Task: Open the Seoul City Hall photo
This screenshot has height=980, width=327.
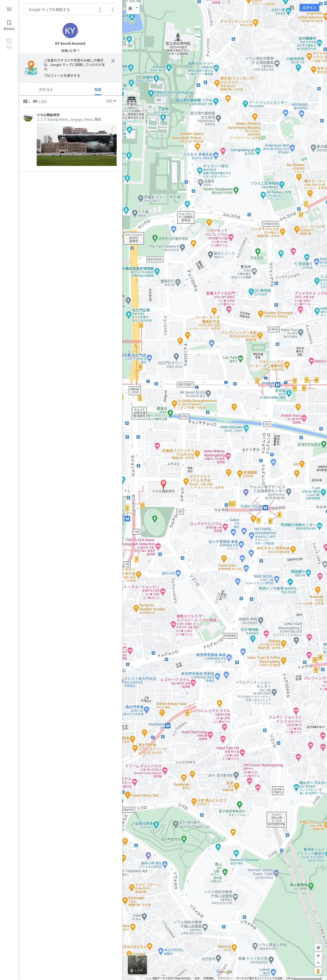Action: click(76, 145)
